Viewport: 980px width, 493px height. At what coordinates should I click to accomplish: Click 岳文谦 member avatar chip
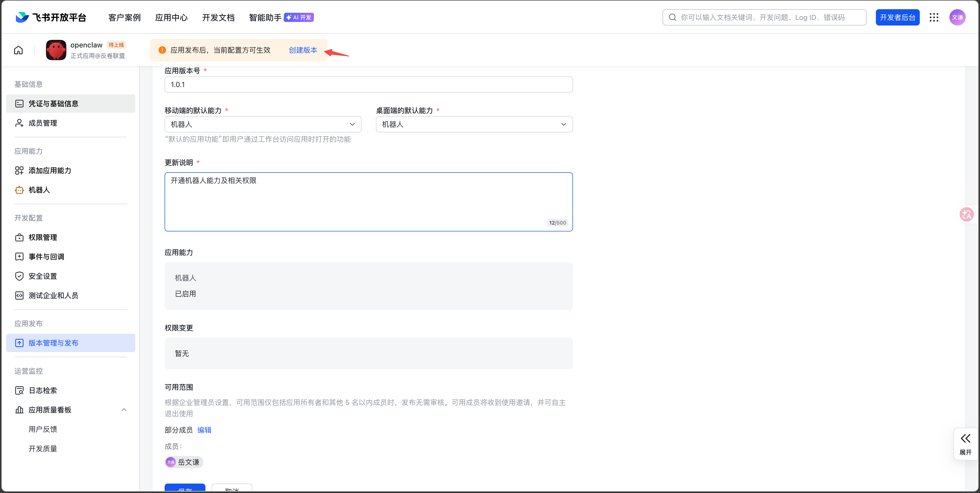point(184,462)
